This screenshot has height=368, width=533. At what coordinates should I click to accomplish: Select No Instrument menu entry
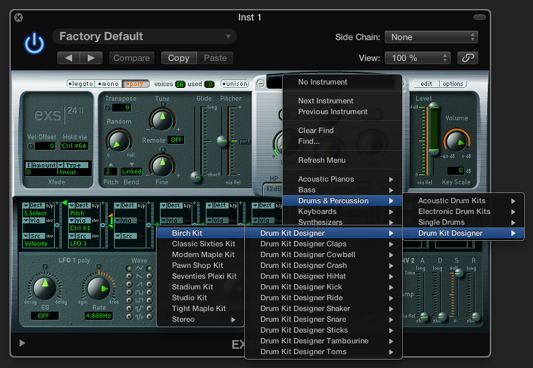342,82
